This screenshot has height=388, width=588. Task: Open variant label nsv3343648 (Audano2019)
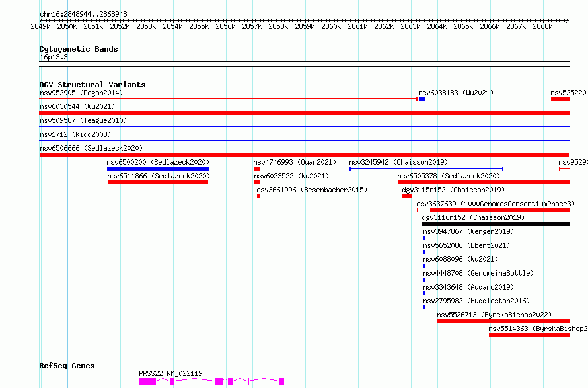[x=468, y=287]
